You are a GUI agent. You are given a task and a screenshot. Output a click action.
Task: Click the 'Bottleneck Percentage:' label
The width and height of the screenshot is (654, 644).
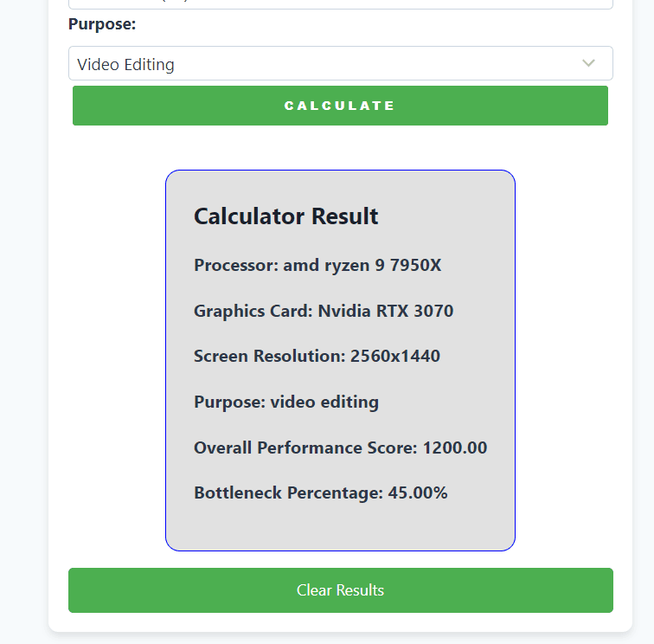click(288, 493)
